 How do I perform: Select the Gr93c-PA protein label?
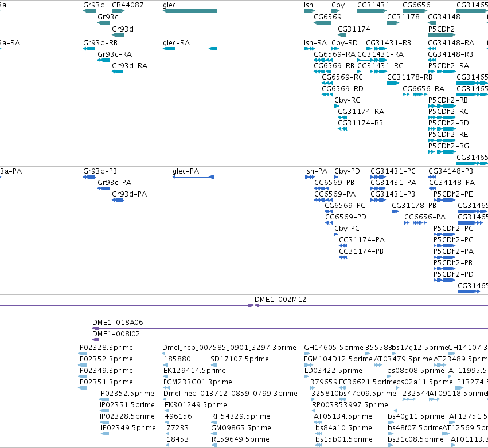pyautogui.click(x=115, y=183)
